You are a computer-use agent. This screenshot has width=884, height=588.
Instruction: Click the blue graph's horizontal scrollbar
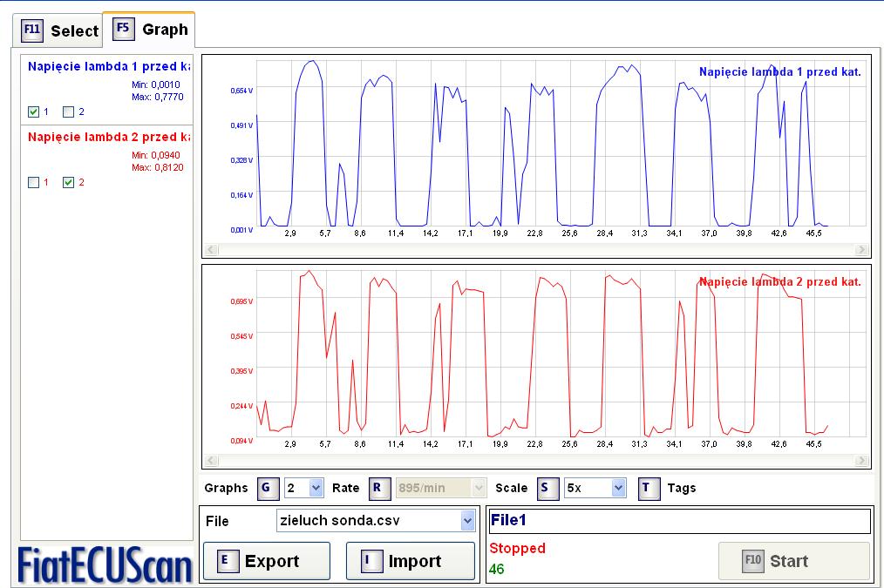535,250
